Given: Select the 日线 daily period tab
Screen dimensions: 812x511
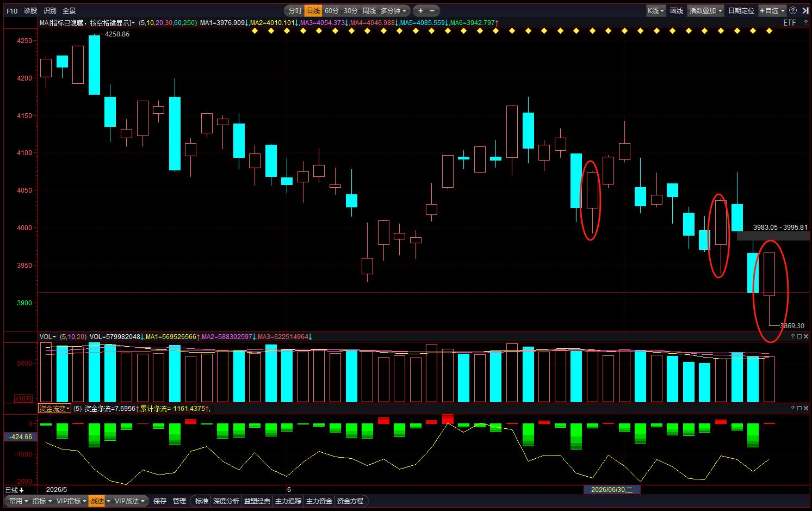Looking at the screenshot, I should (x=313, y=10).
